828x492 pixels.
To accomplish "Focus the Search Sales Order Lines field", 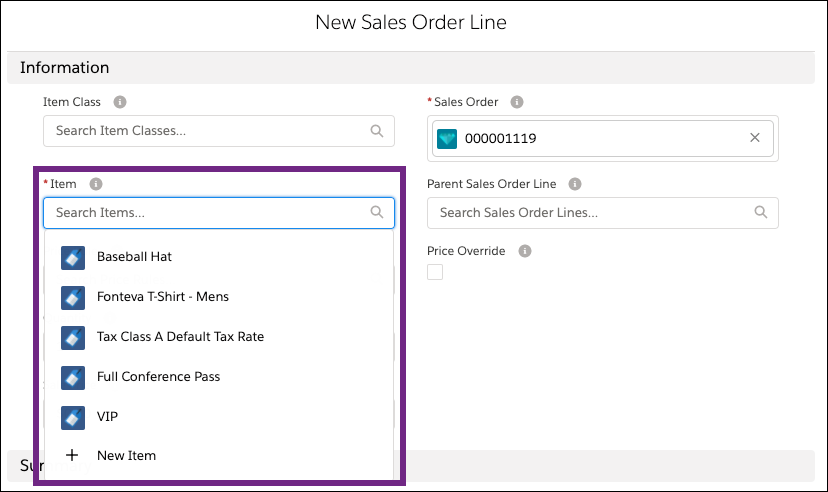I will point(603,213).
